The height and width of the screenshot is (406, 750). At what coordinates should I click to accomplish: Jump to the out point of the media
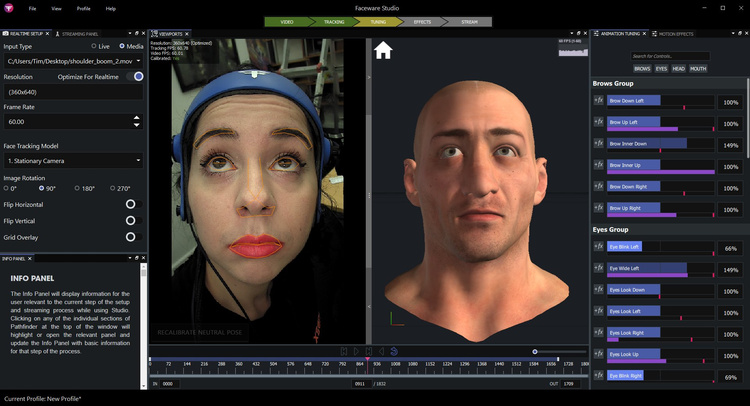(x=369, y=351)
